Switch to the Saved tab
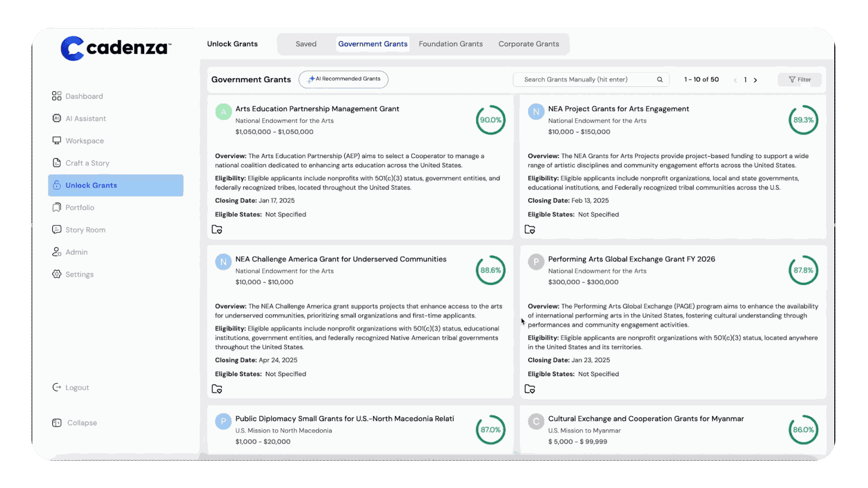 coord(306,44)
